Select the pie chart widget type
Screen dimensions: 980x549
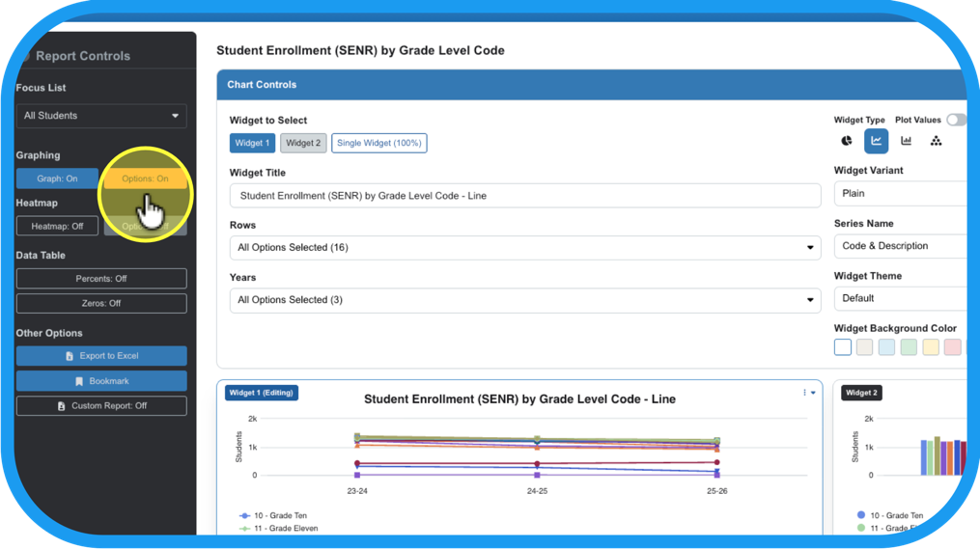(x=847, y=141)
